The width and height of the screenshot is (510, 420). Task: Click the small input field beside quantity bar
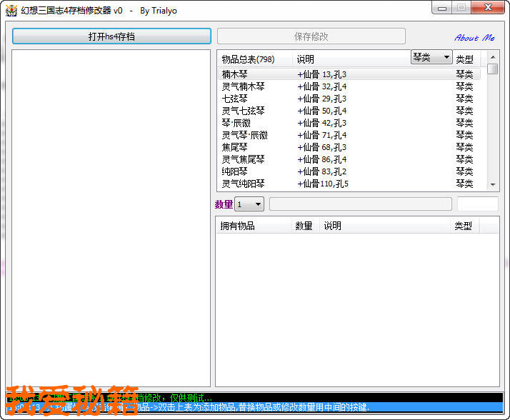pyautogui.click(x=477, y=204)
